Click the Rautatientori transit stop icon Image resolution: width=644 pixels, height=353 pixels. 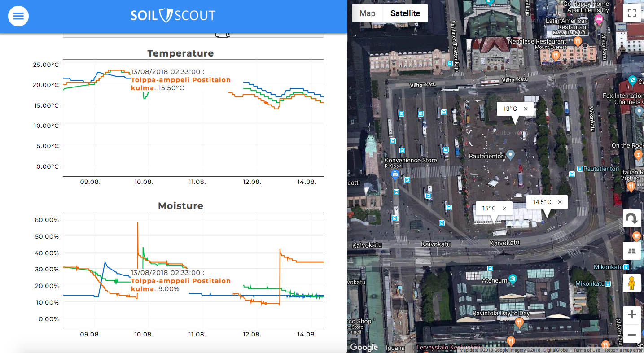point(580,169)
